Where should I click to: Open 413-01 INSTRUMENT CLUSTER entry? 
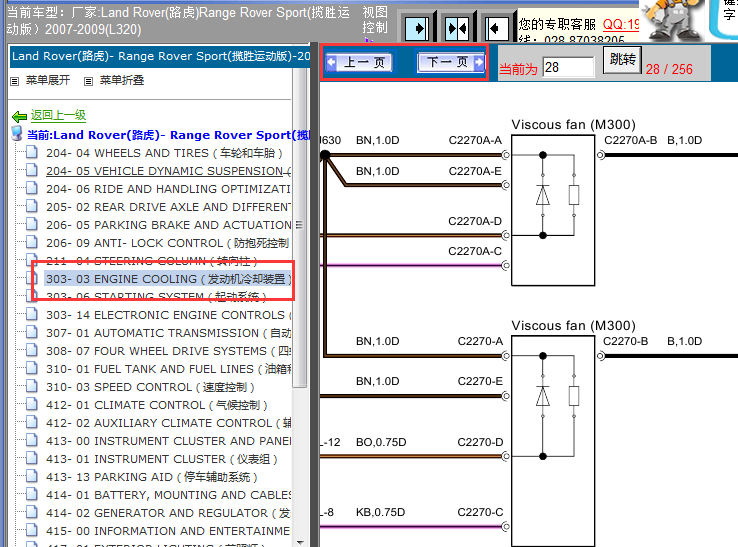pyautogui.click(x=162, y=459)
